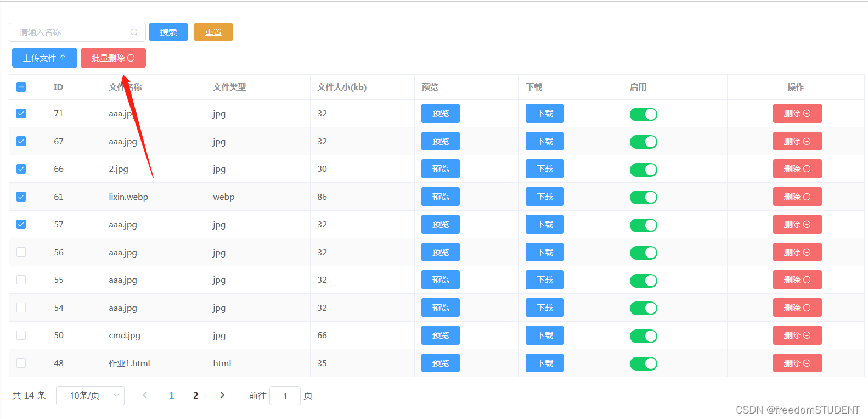Preview file ID 54 with 预览 button
868x419 pixels.
[441, 308]
